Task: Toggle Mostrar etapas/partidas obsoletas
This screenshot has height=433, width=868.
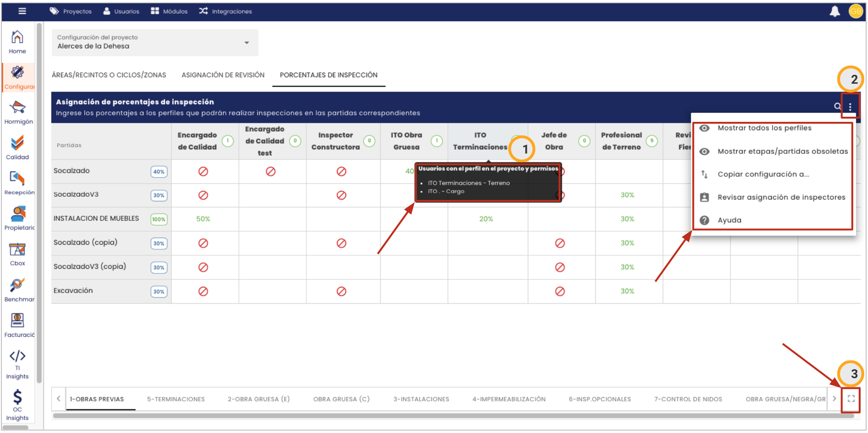Action: (x=782, y=151)
